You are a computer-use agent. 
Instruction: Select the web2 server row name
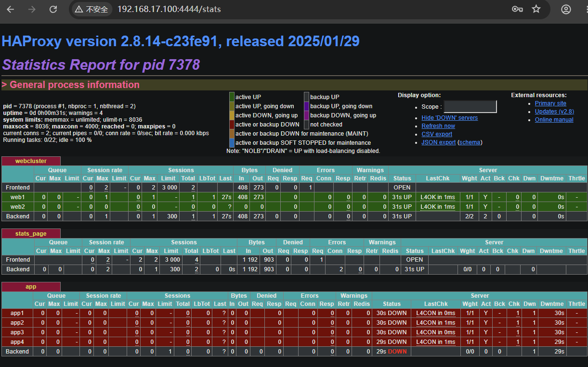(18, 207)
